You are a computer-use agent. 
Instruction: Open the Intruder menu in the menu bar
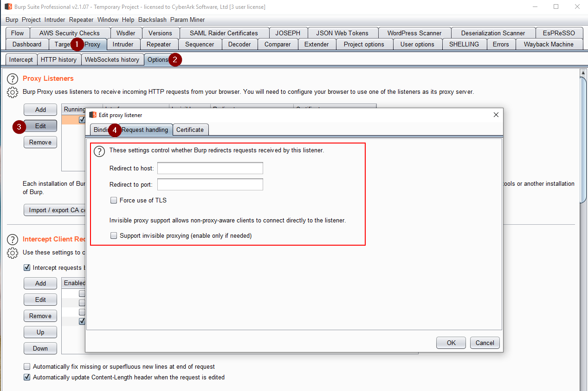click(55, 20)
